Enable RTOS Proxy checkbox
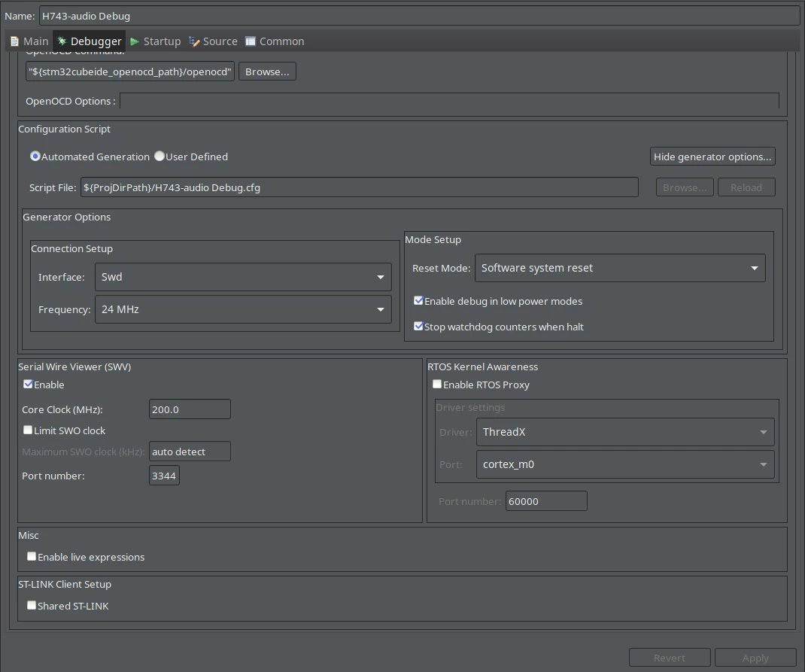The image size is (805, 672). (x=437, y=384)
